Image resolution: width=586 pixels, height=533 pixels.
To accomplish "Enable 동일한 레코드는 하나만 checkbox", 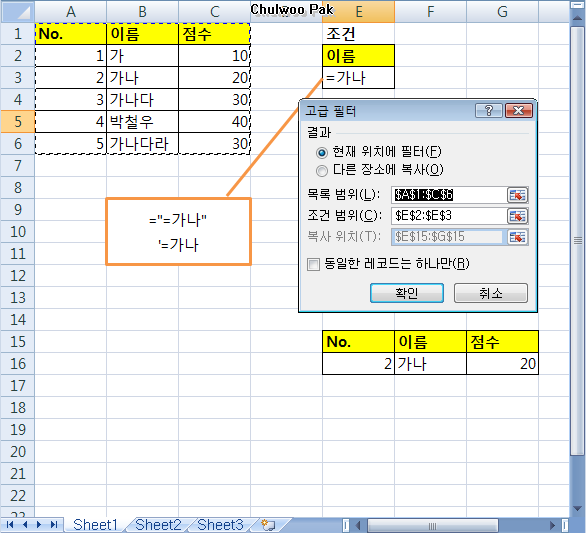I will pos(313,265).
